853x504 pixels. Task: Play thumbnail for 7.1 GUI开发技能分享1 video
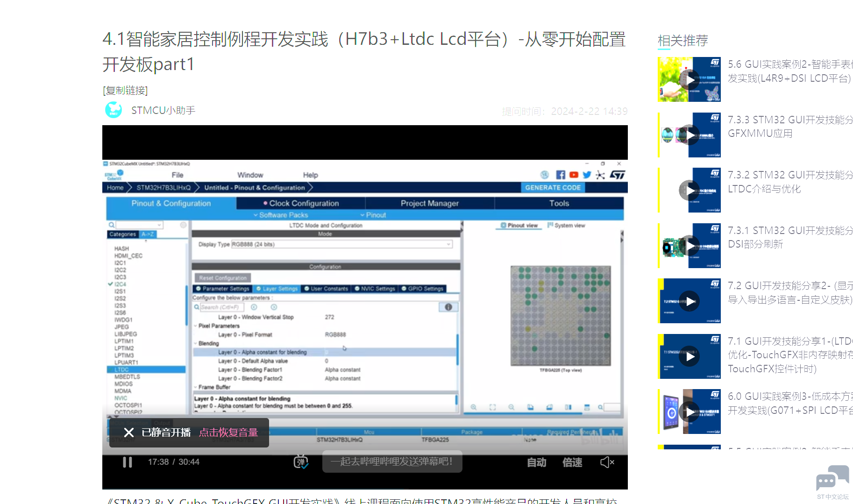tap(689, 356)
